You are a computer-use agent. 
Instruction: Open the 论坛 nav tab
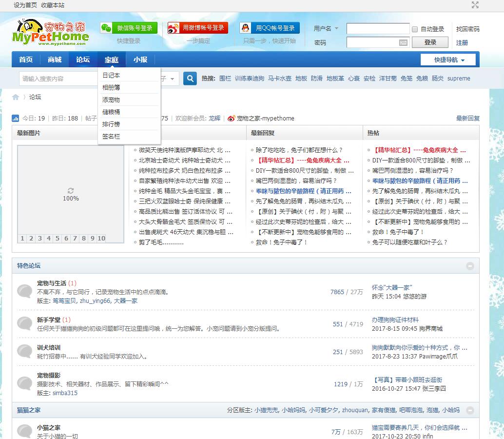[83, 60]
